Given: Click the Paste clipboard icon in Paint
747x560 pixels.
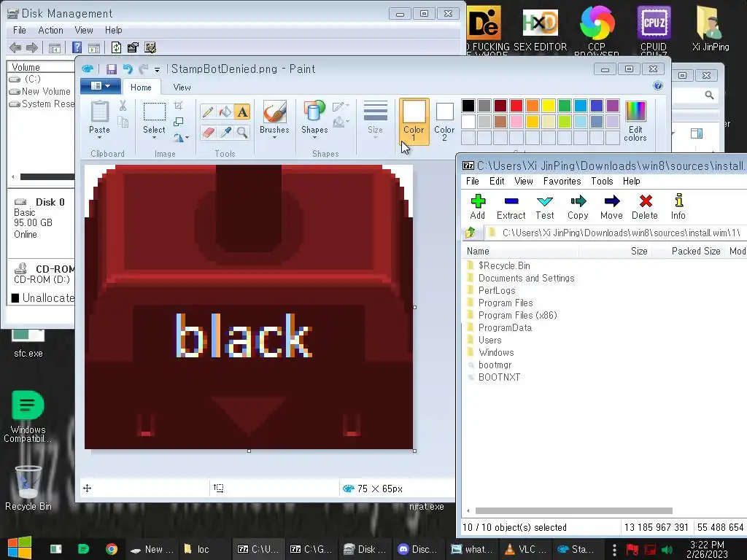Looking at the screenshot, I should pos(99,112).
